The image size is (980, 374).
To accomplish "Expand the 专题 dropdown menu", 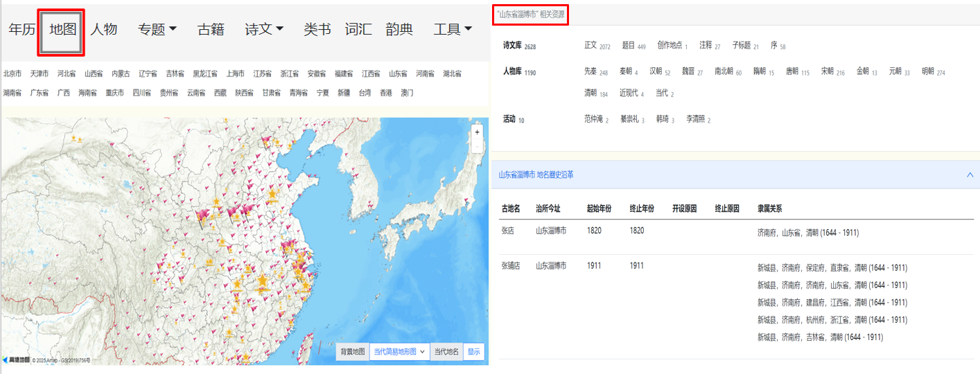I will pos(157,29).
